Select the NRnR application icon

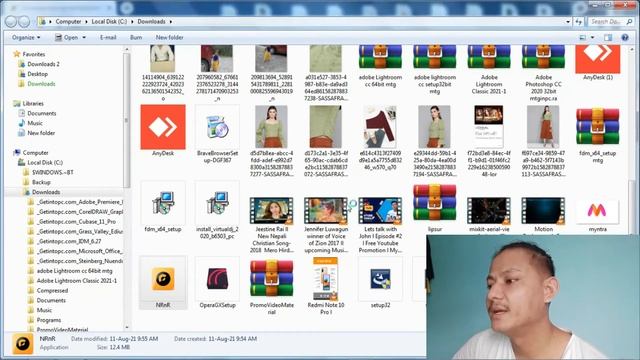coord(163,279)
